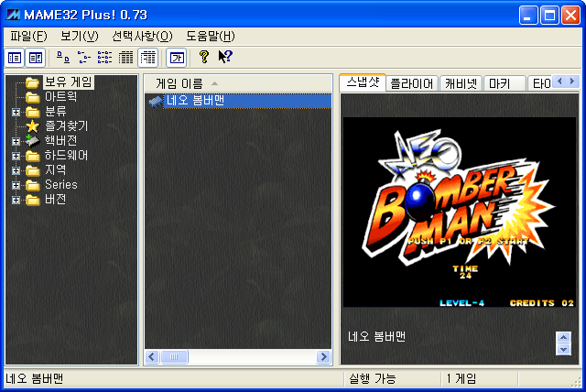Viewport: 586px width, 392px height.
Task: Select 아트웍 in the folder tree
Action: pyautogui.click(x=61, y=97)
